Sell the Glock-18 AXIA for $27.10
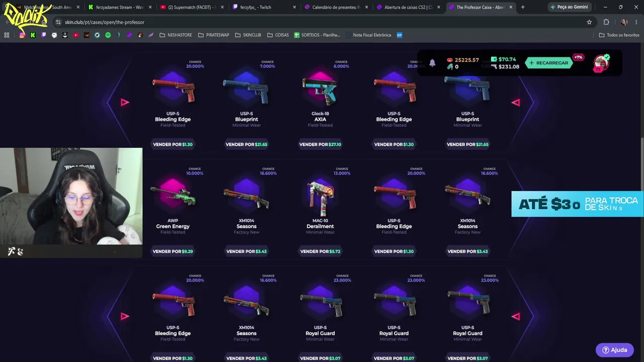 320,144
